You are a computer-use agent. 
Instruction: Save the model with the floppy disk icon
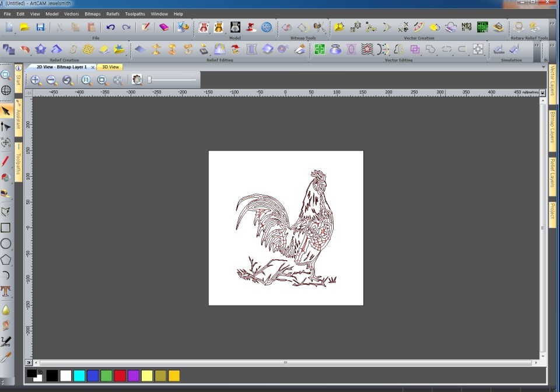tap(40, 27)
